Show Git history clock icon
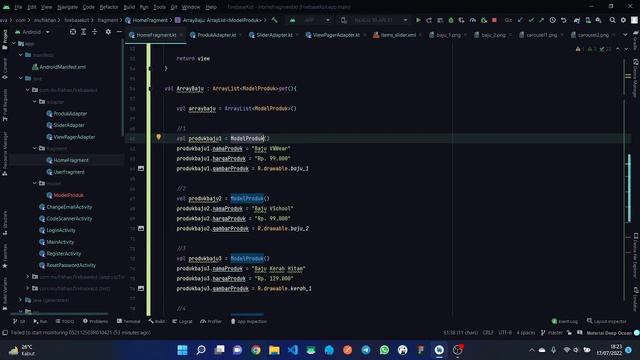 tap(552, 20)
